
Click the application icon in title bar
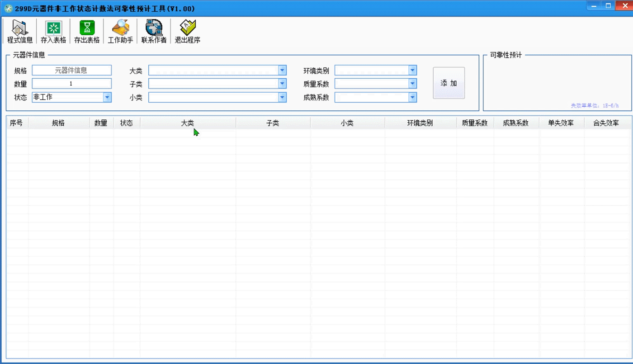pyautogui.click(x=8, y=8)
